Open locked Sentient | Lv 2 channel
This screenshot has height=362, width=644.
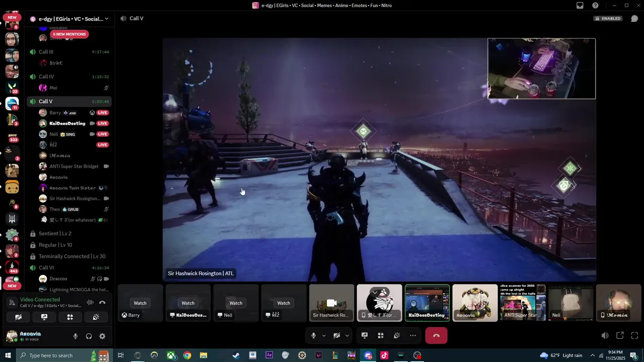click(69, 234)
